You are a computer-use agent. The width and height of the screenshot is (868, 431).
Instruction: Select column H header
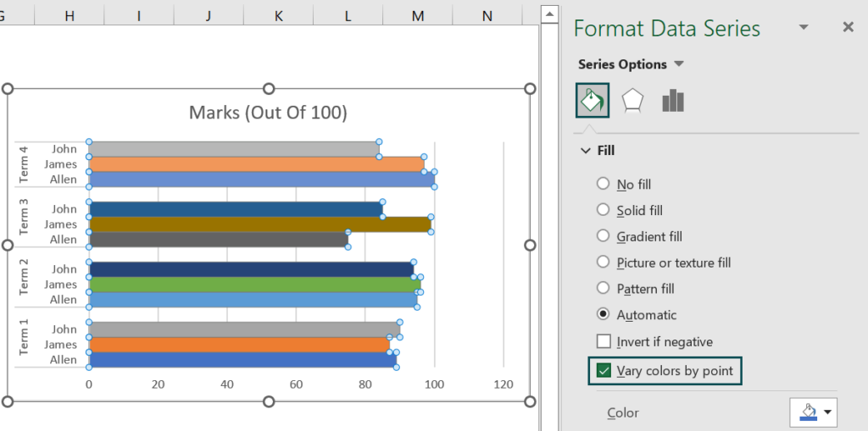pos(70,16)
